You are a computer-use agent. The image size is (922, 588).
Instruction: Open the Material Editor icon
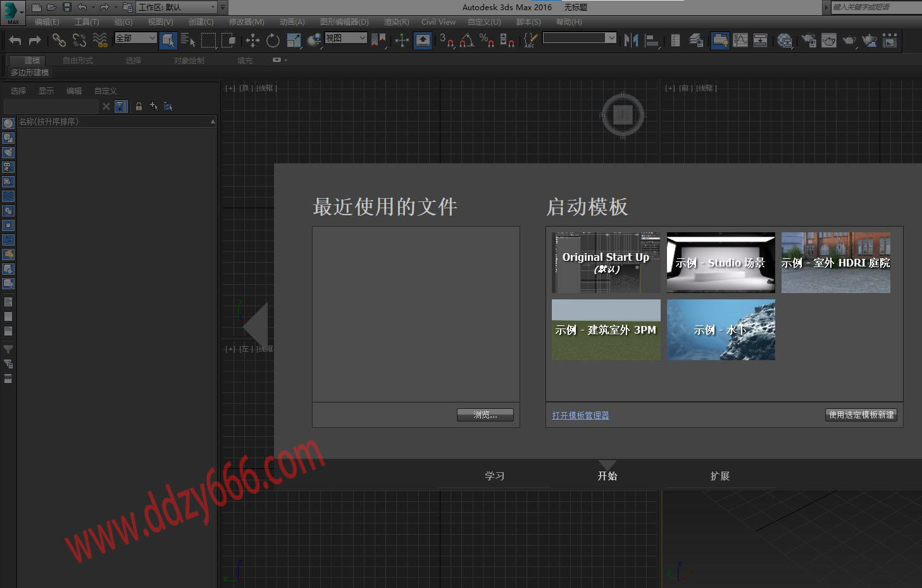pos(785,41)
